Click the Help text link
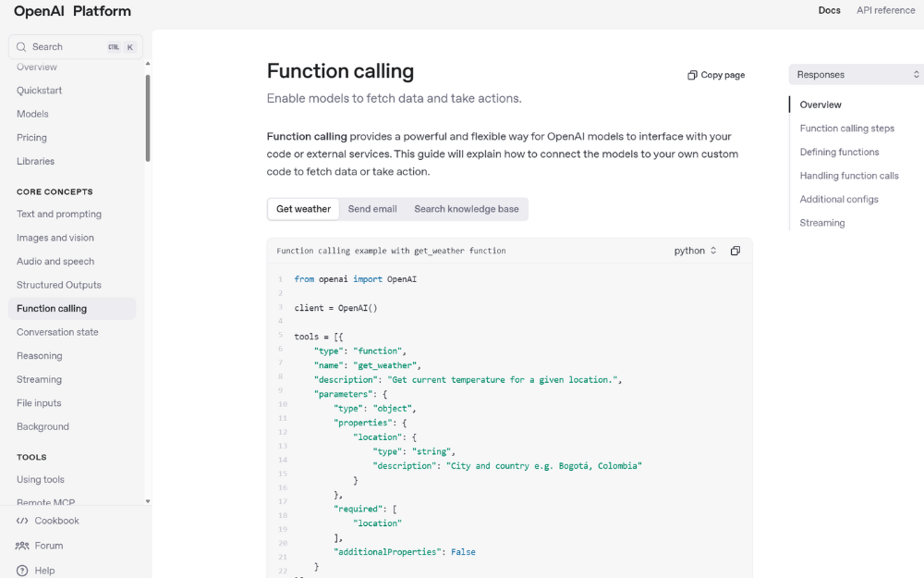The height and width of the screenshot is (578, 924). point(44,571)
